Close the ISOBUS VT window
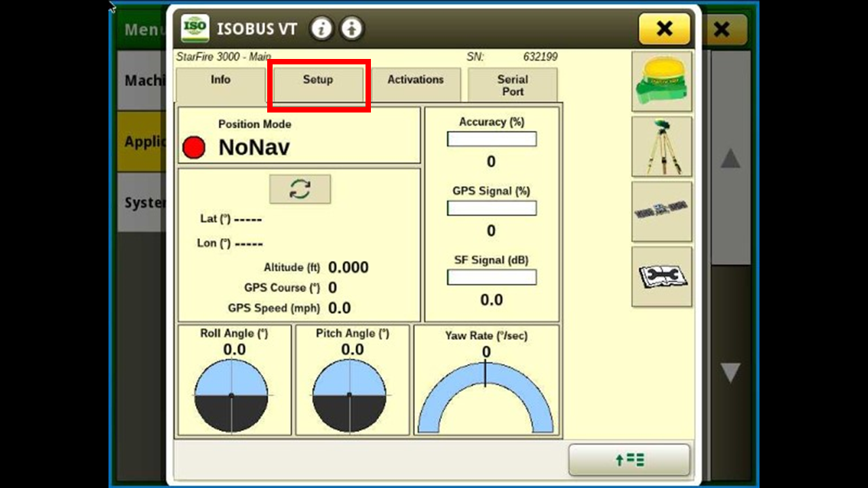Viewport: 868px width, 488px height. 665,28
